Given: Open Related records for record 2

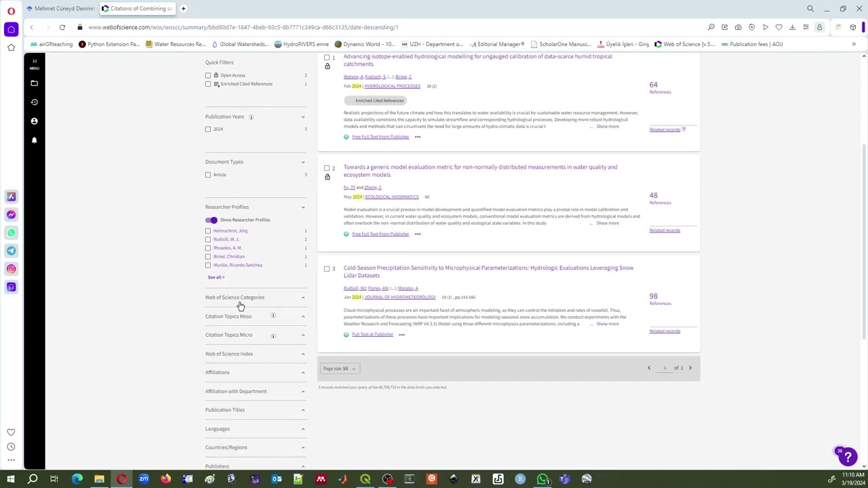Looking at the screenshot, I should coord(665,230).
